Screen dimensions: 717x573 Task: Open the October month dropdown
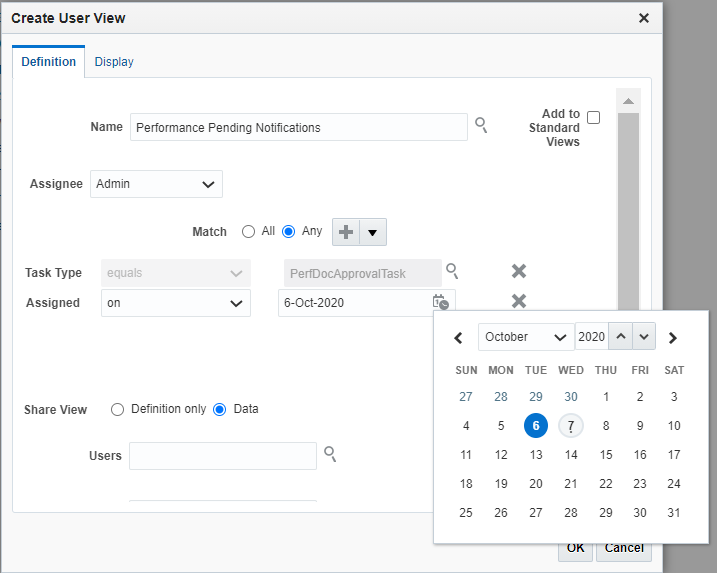[526, 337]
